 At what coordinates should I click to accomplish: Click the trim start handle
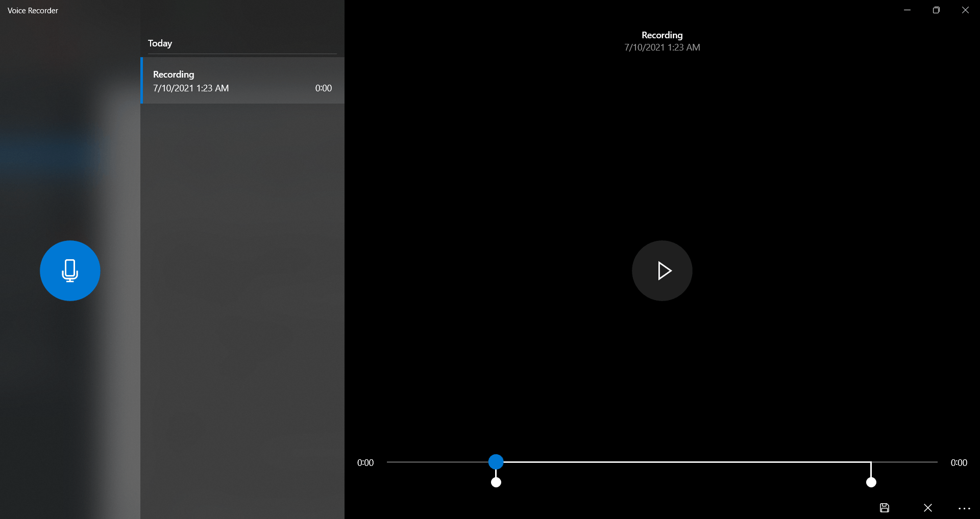496,482
